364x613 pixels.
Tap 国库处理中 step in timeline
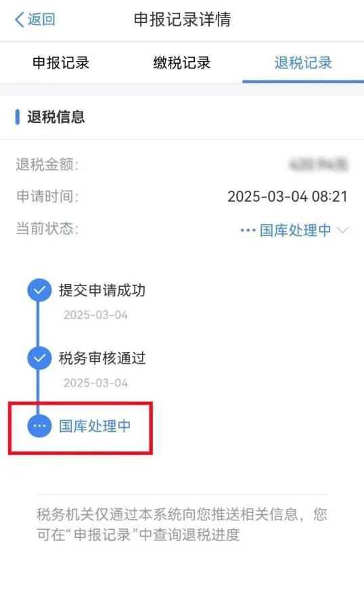pyautogui.click(x=95, y=426)
